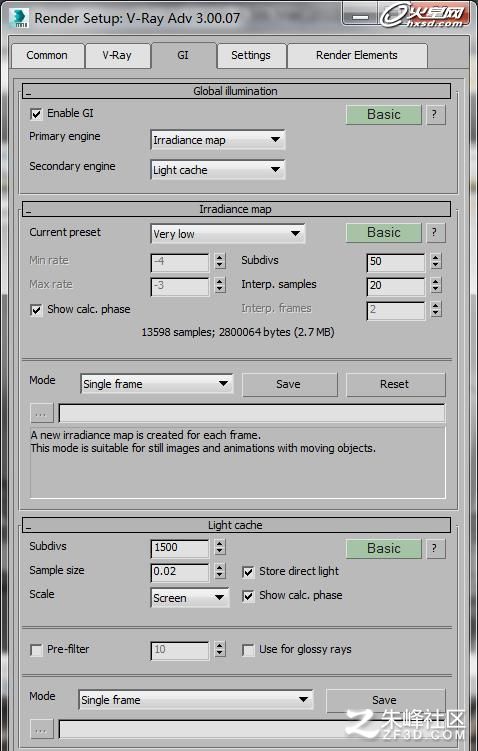Select the GI tab
The width and height of the screenshot is (478, 751).
click(183, 56)
